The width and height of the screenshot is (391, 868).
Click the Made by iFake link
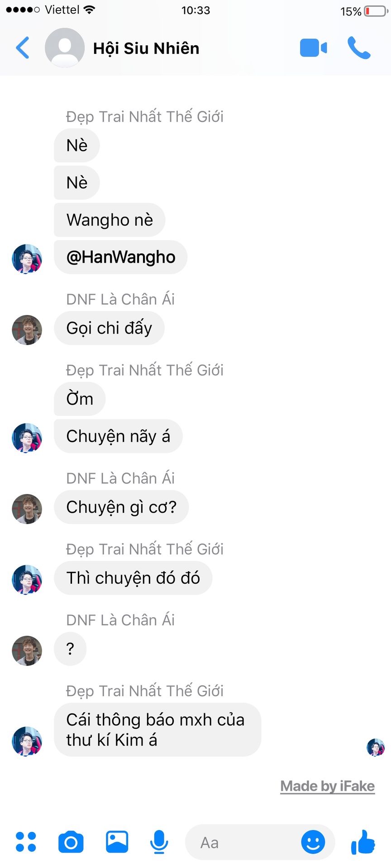coord(328,786)
